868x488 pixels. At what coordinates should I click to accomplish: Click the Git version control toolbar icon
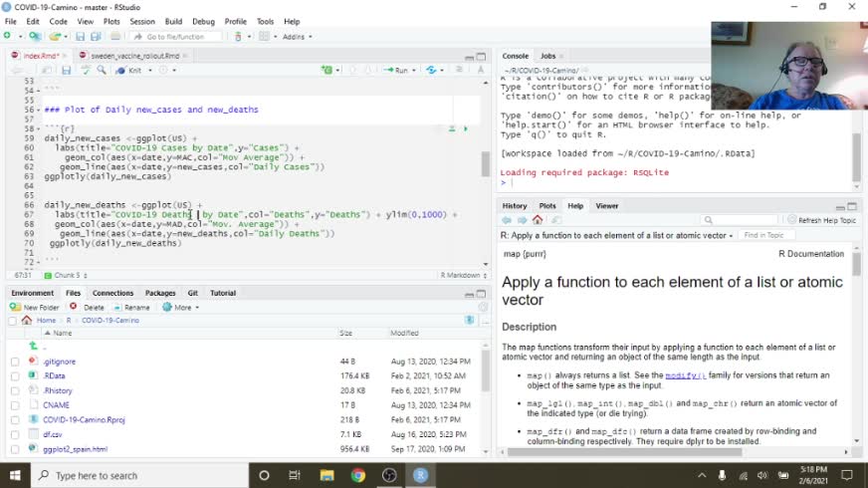pyautogui.click(x=238, y=37)
